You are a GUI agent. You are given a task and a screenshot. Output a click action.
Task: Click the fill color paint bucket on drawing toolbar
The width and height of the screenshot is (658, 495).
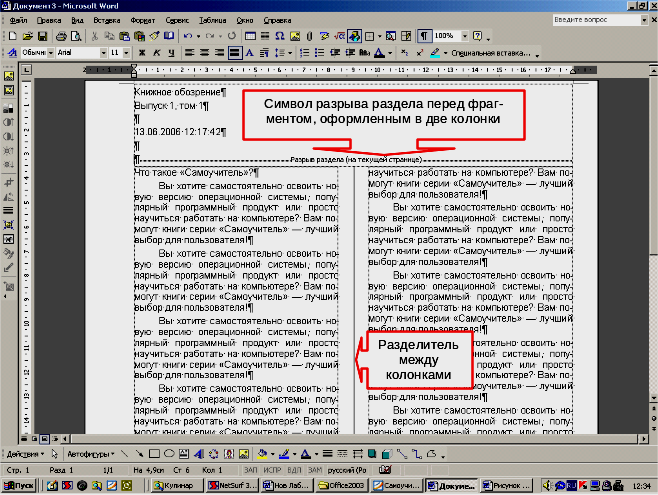262,453
